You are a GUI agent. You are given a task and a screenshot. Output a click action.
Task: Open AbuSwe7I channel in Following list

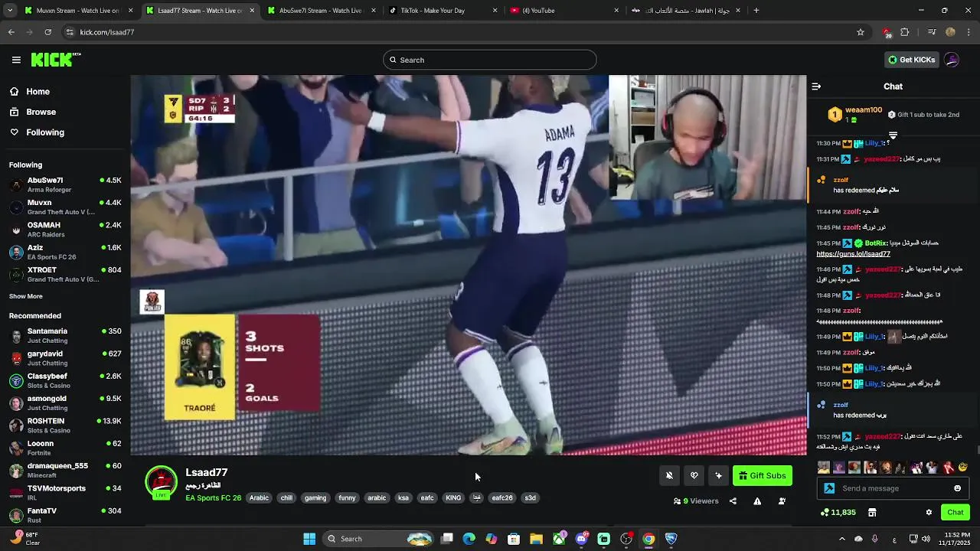[x=65, y=184]
